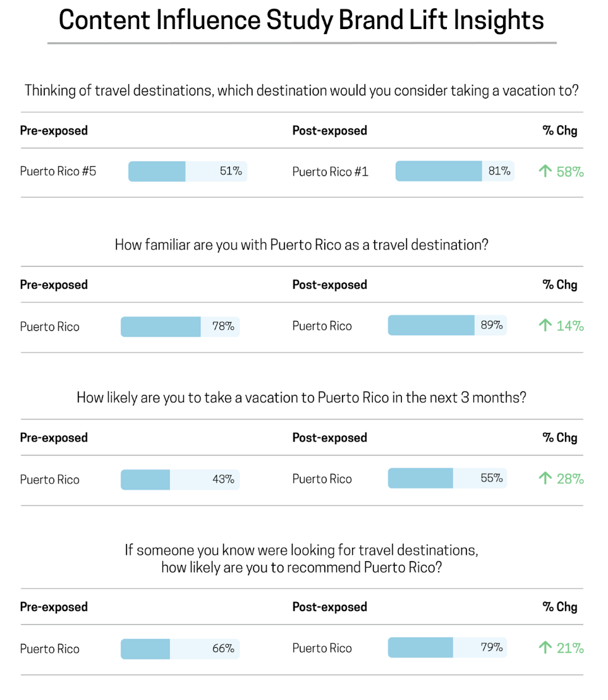Select the 89% post-exposed familiarity bar
This screenshot has height=700, width=608.
pos(447,325)
